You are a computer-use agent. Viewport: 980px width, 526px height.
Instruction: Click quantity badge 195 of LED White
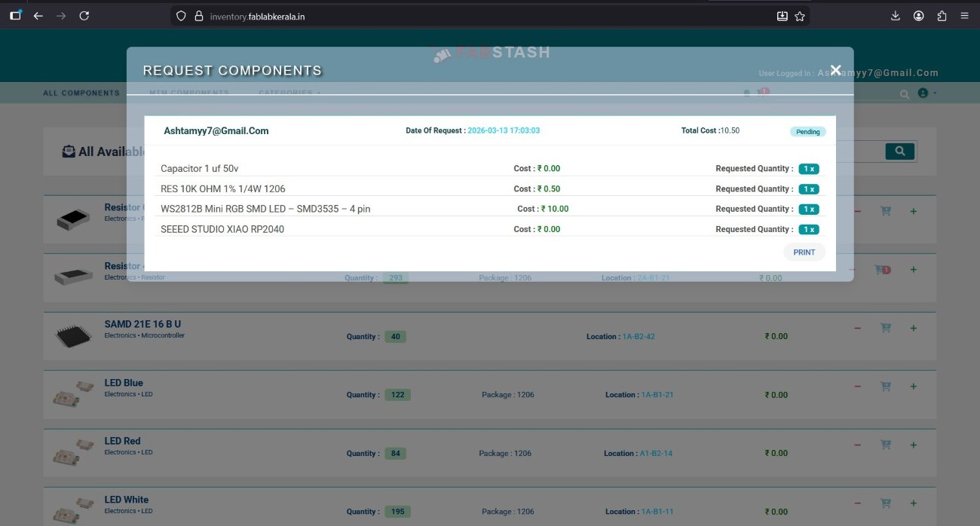point(397,512)
